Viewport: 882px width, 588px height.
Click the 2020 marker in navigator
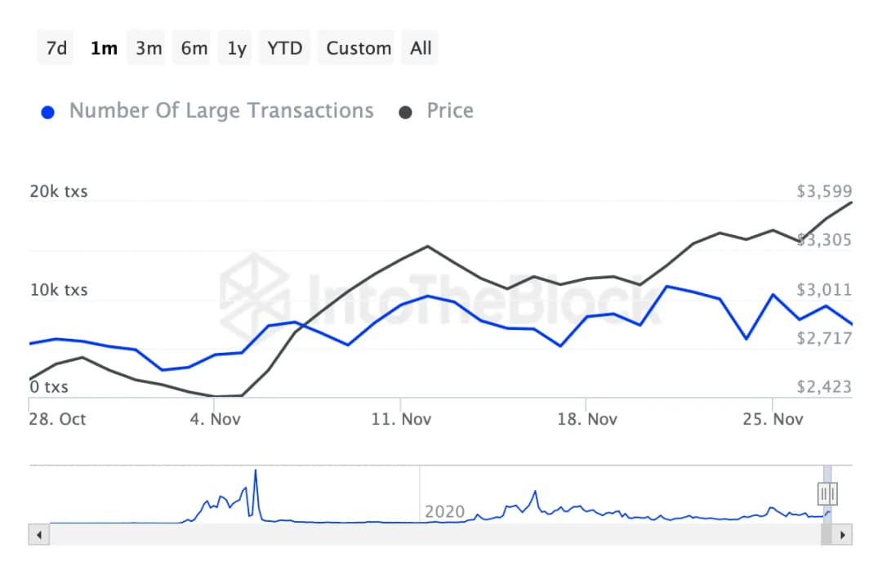(x=444, y=512)
